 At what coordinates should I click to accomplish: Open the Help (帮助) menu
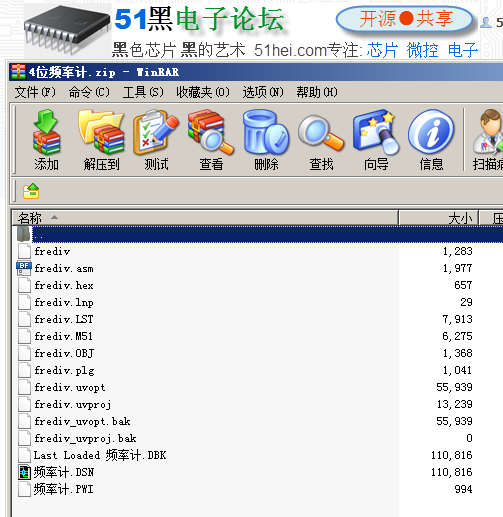317,92
